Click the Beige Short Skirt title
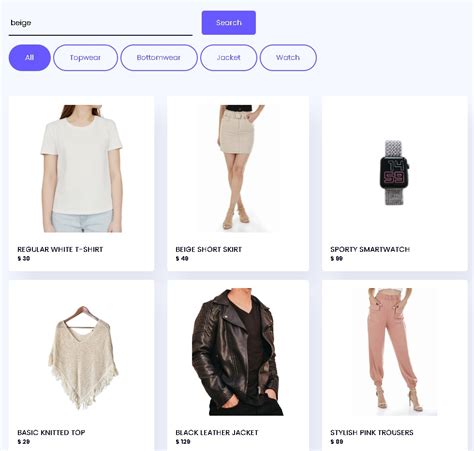The width and height of the screenshot is (474, 451). point(209,249)
